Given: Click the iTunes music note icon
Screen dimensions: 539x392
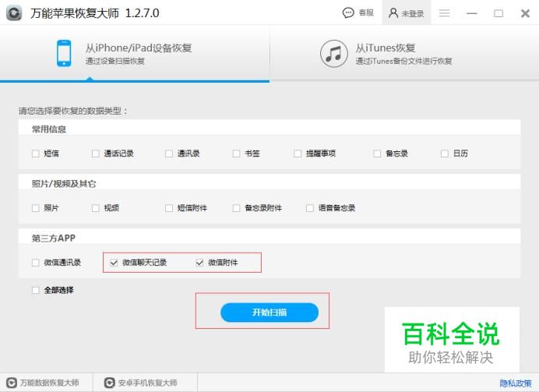Looking at the screenshot, I should (333, 54).
